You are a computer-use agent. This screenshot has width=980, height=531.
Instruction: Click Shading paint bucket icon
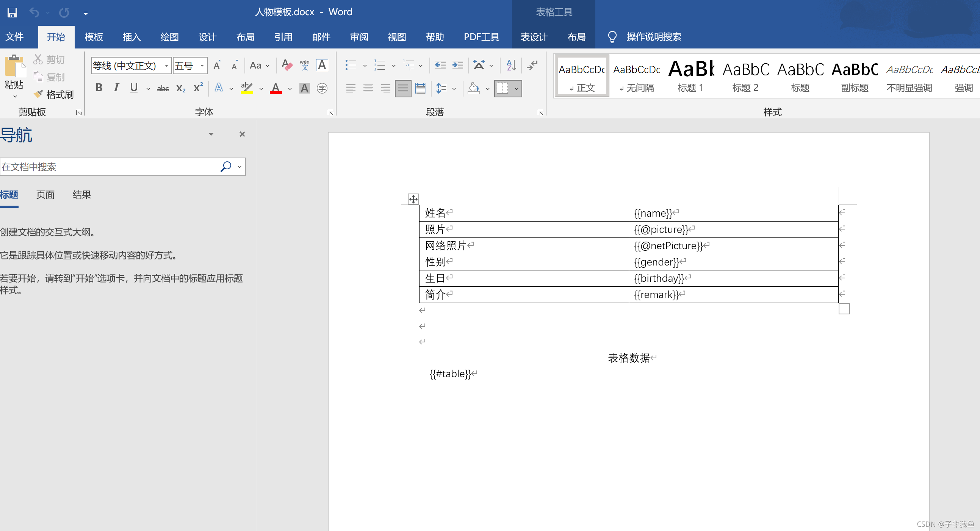pos(474,89)
